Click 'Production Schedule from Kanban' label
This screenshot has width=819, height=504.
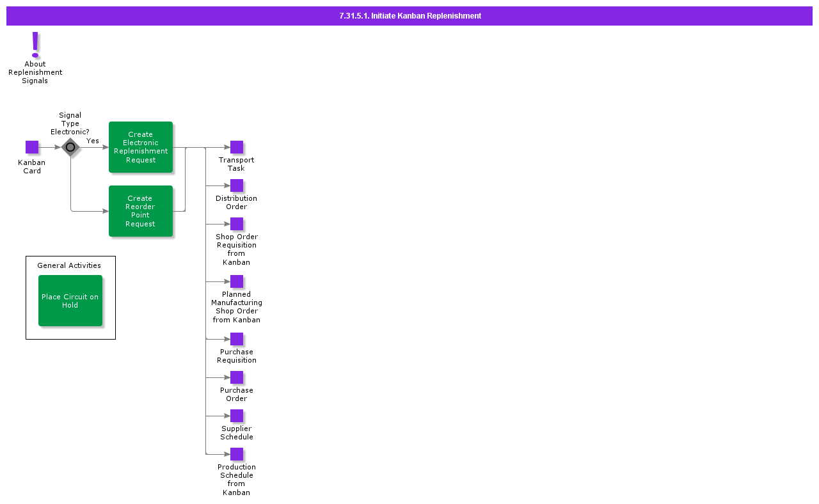(237, 480)
